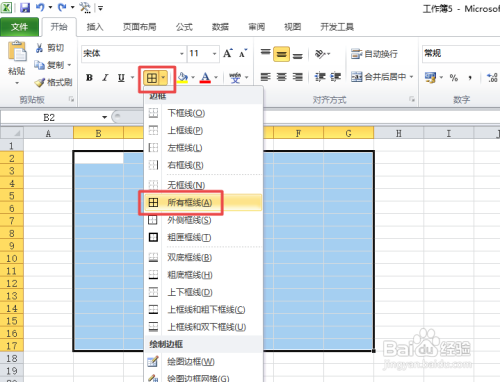This screenshot has height=382, width=500.
Task: Align text left
Action: 266,77
